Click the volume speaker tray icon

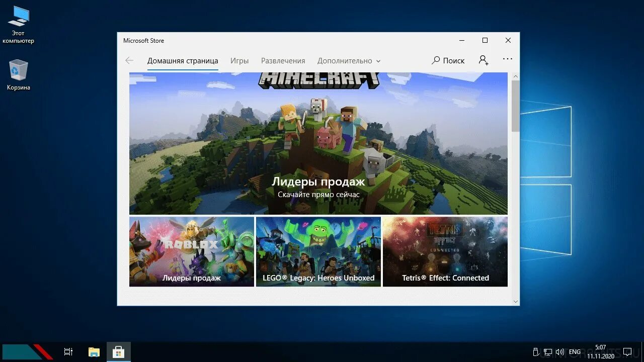(559, 352)
